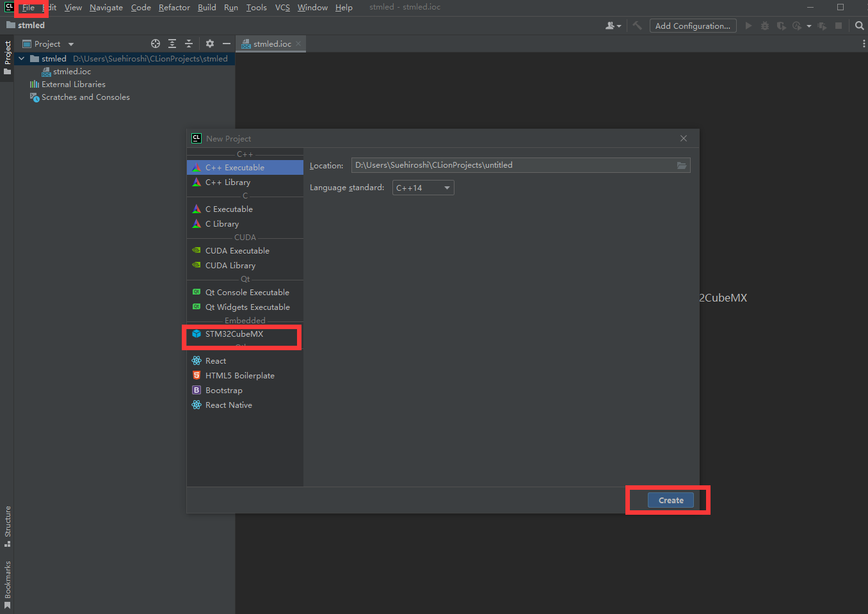Open the VCS menu

282,8
